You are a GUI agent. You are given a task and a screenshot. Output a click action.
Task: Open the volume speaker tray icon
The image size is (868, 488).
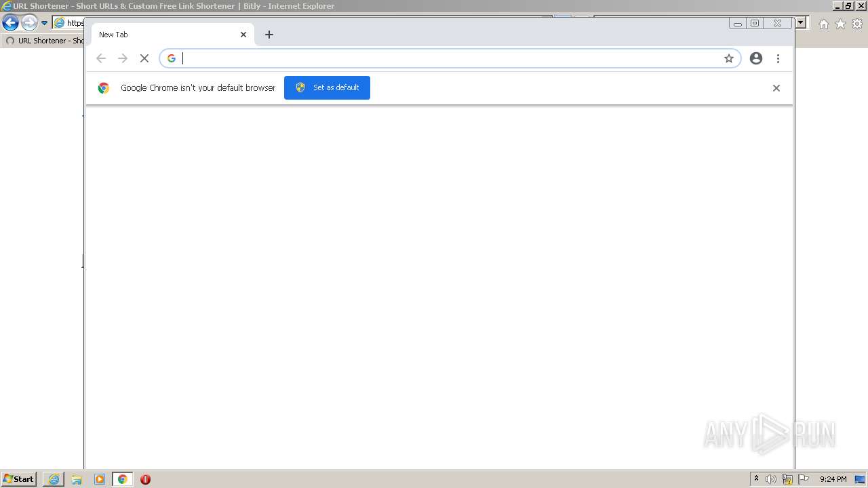point(771,479)
